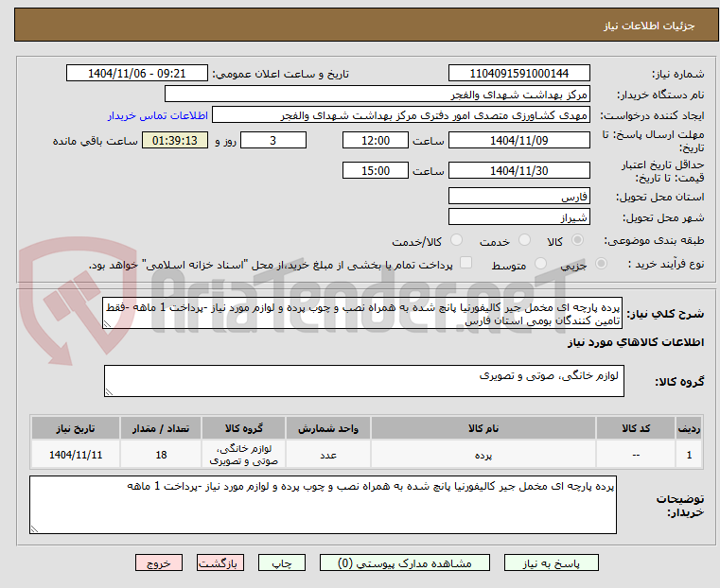Click the تاریخ نیاز column header
This screenshot has height=588, width=720.
click(x=76, y=428)
